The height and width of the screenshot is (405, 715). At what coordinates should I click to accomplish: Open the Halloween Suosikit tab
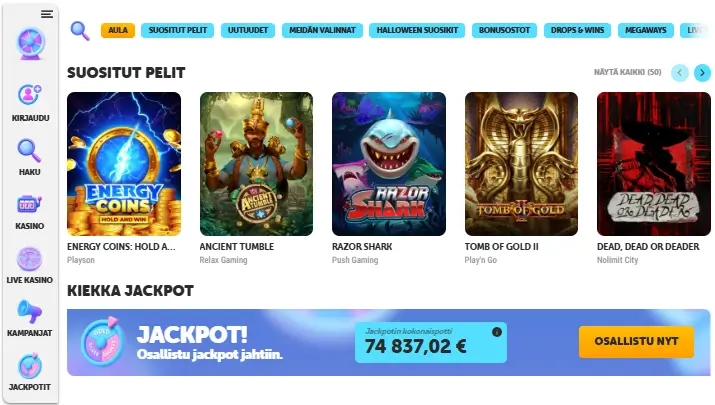[417, 30]
